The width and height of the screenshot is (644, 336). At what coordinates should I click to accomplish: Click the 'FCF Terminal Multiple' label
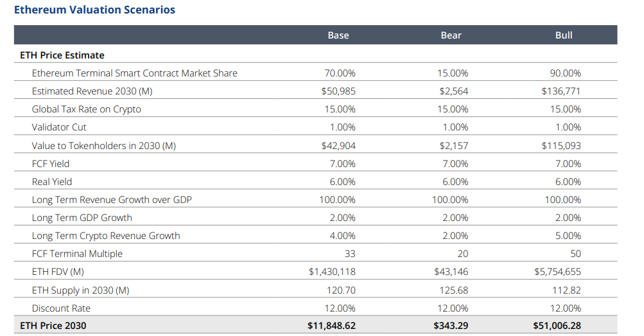click(x=77, y=254)
